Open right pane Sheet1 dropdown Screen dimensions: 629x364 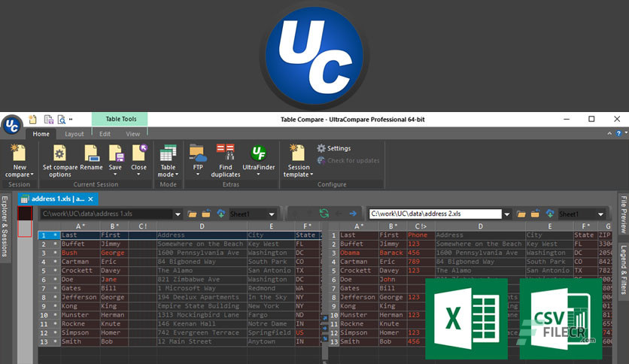[600, 214]
